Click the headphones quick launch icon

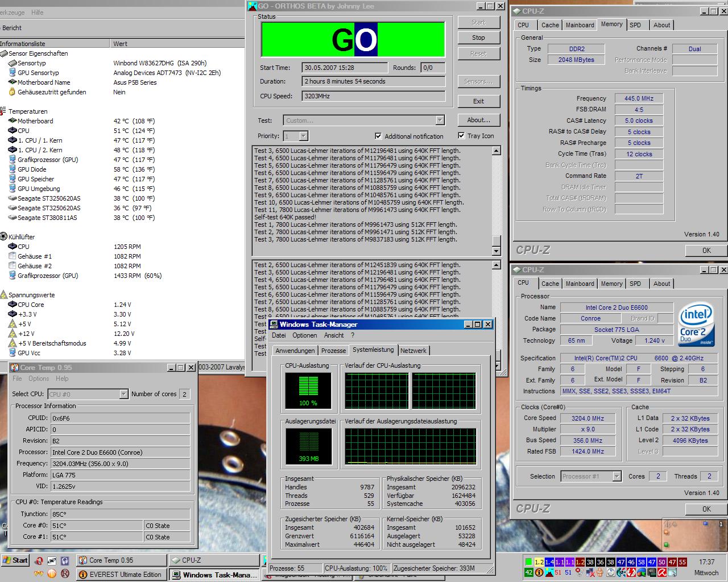point(65,561)
